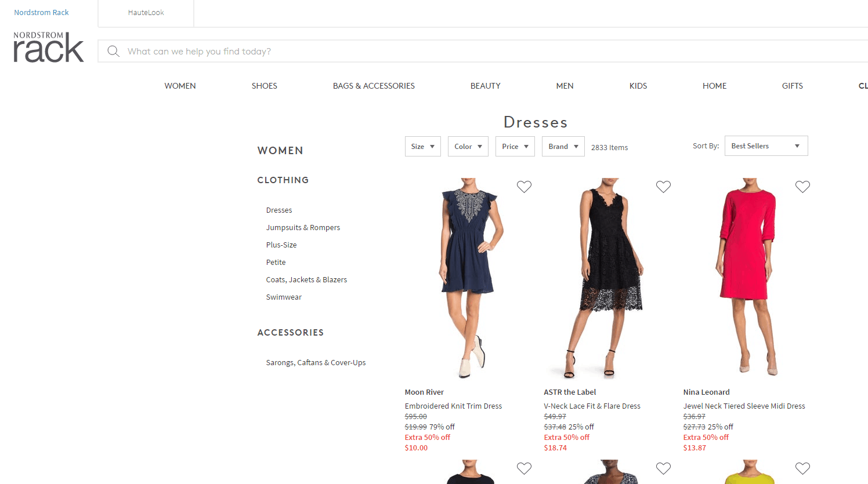The image size is (868, 484).
Task: Open the SHOES menu
Action: pos(264,86)
